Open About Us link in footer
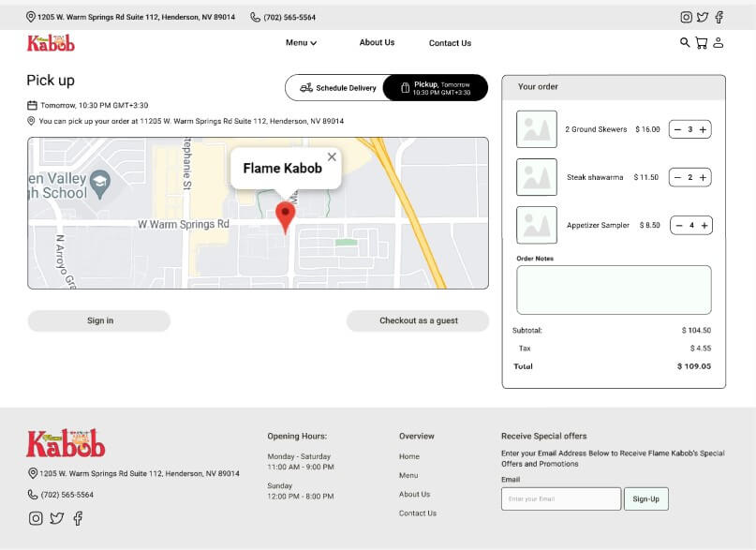 (x=414, y=494)
